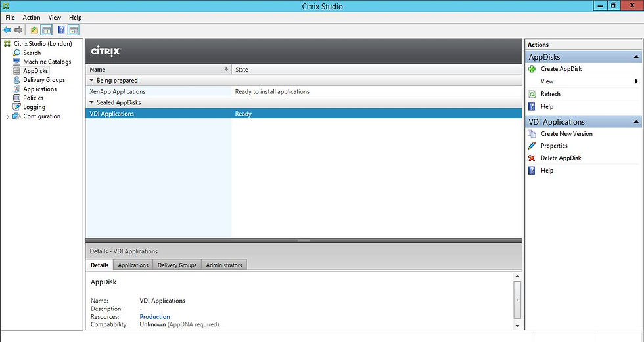The width and height of the screenshot is (644, 342).
Task: Click the Refresh icon in Actions pane
Action: pyautogui.click(x=532, y=94)
